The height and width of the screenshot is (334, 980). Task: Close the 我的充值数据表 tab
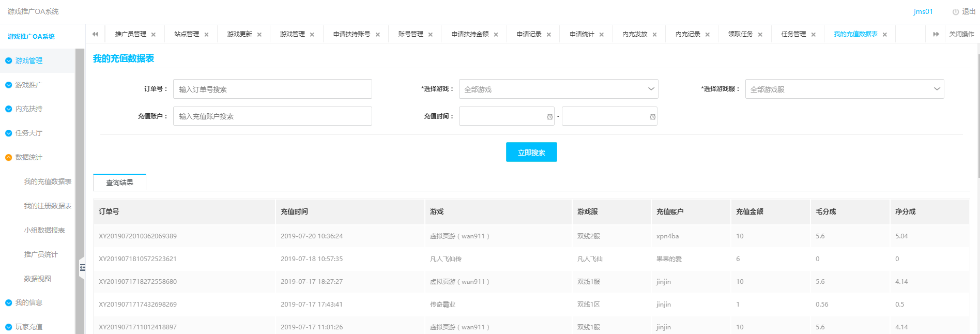point(885,35)
